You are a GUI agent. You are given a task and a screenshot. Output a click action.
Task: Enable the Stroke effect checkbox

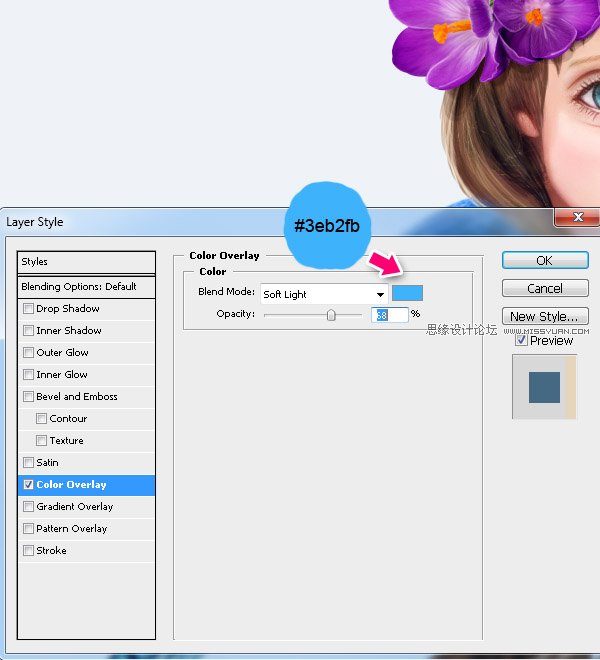coord(28,551)
